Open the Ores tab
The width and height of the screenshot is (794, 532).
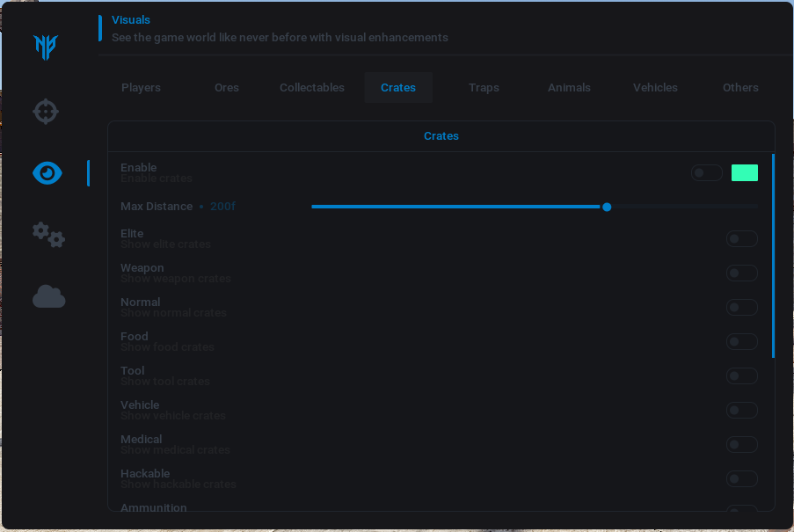[x=226, y=88]
